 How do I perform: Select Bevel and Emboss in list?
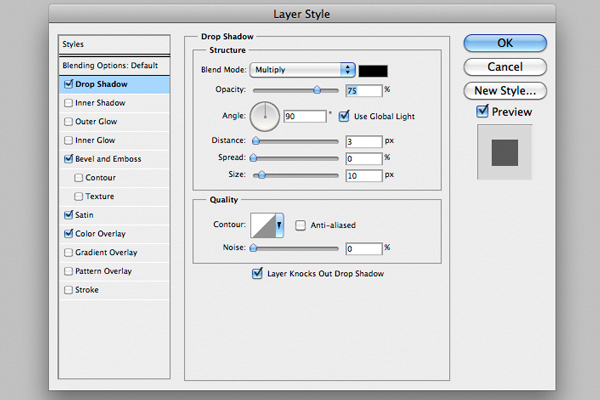click(107, 159)
